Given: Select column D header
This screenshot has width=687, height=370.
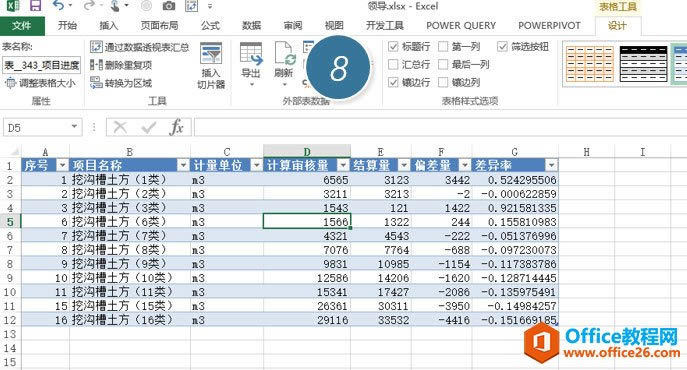Looking at the screenshot, I should [x=307, y=152].
